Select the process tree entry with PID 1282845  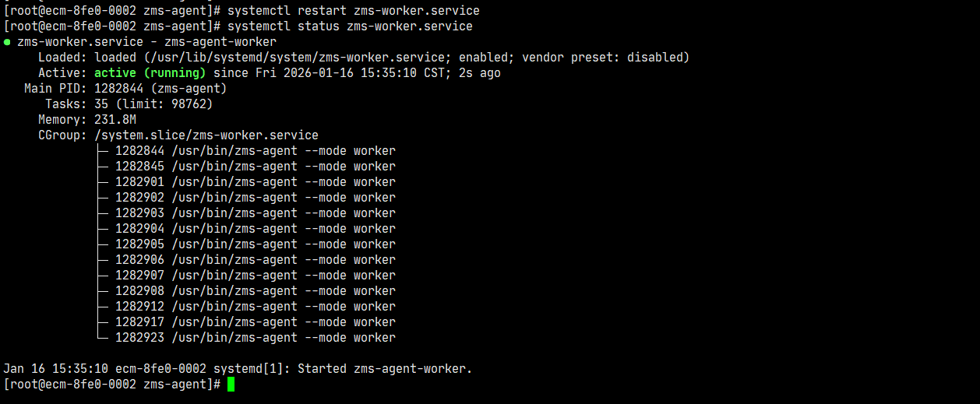click(x=255, y=167)
